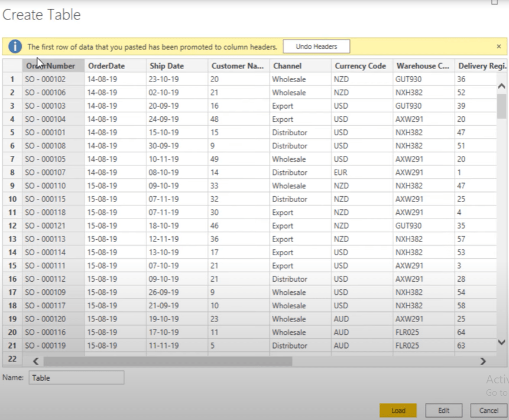
Task: Click the vertical scroll up arrow
Action: point(501,86)
